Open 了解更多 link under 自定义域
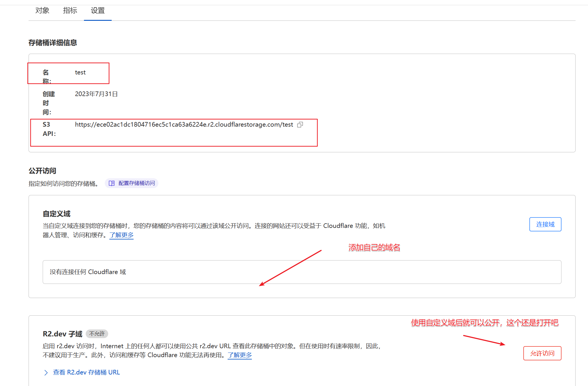The width and height of the screenshot is (588, 386). [x=121, y=235]
